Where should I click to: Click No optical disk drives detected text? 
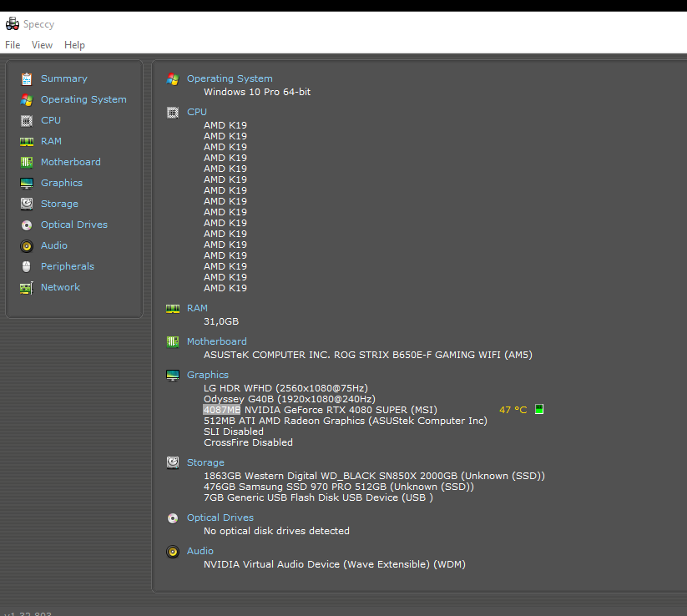276,531
